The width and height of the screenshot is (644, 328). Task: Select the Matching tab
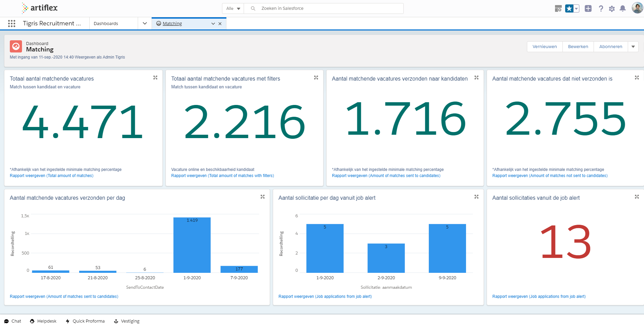click(172, 23)
